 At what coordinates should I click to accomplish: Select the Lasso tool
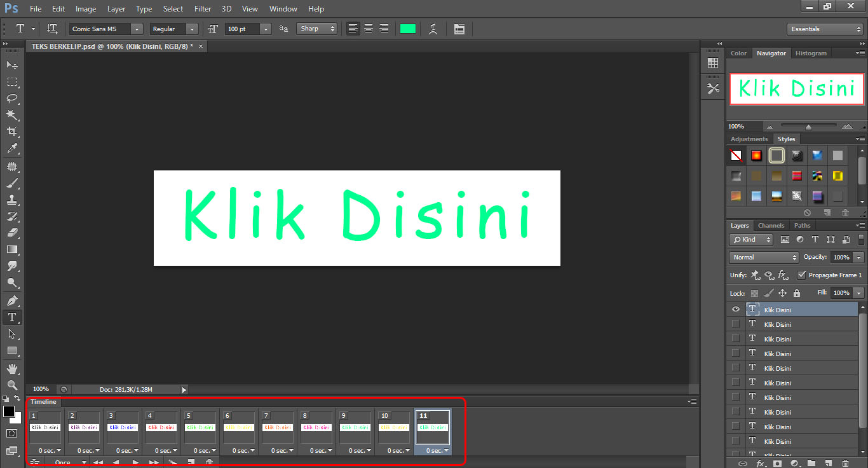11,99
